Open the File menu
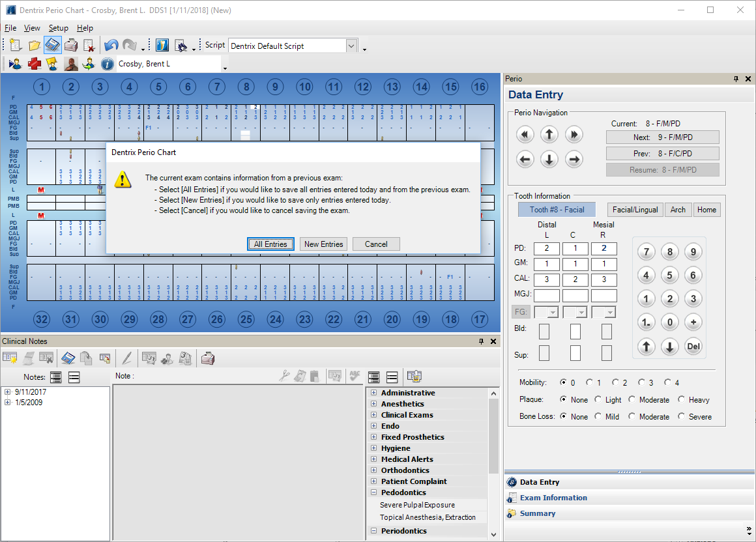The width and height of the screenshot is (756, 542). pos(10,28)
